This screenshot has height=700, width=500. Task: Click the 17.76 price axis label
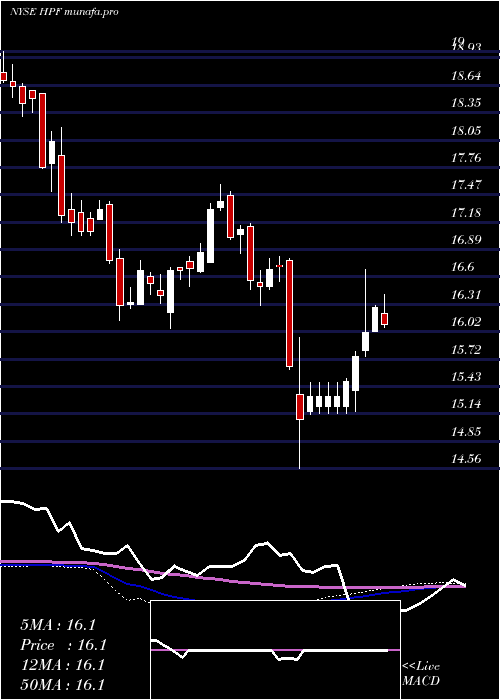pyautogui.click(x=466, y=158)
